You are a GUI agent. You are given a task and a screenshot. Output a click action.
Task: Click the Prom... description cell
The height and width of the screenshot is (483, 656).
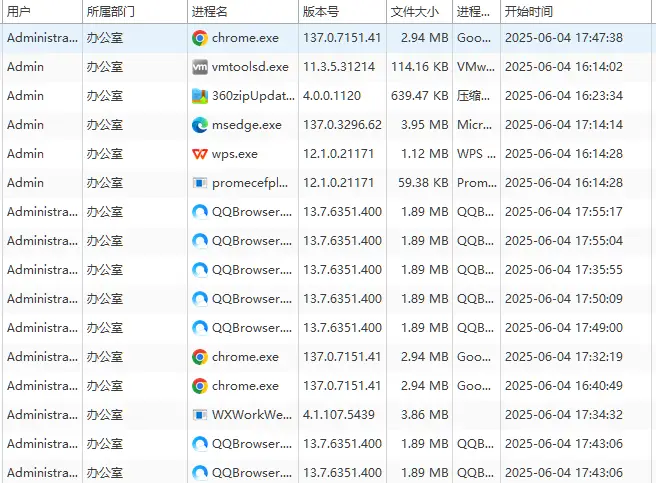(477, 183)
